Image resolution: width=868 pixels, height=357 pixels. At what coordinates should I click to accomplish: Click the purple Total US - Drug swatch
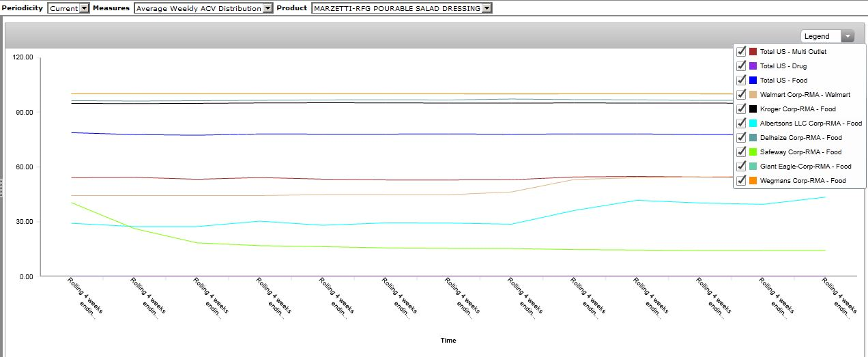coord(753,66)
